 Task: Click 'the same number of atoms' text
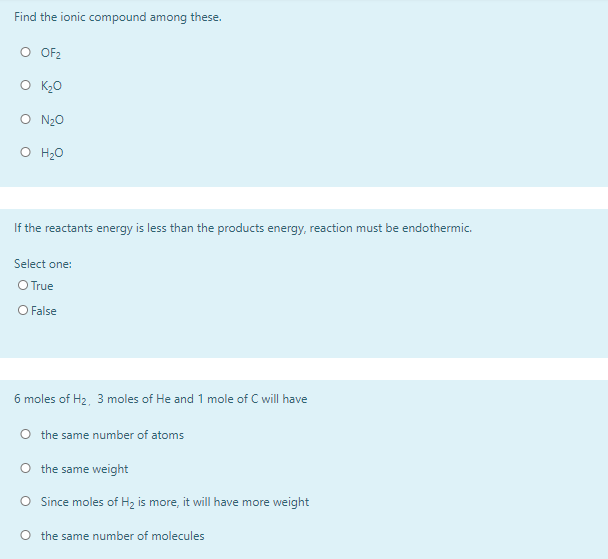pos(112,435)
